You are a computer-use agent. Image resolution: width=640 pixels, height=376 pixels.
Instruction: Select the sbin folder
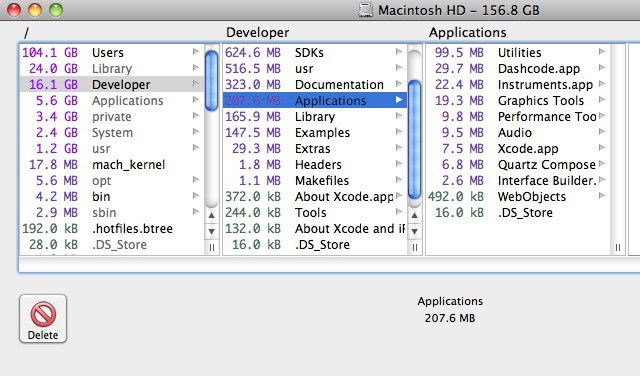pyautogui.click(x=112, y=212)
